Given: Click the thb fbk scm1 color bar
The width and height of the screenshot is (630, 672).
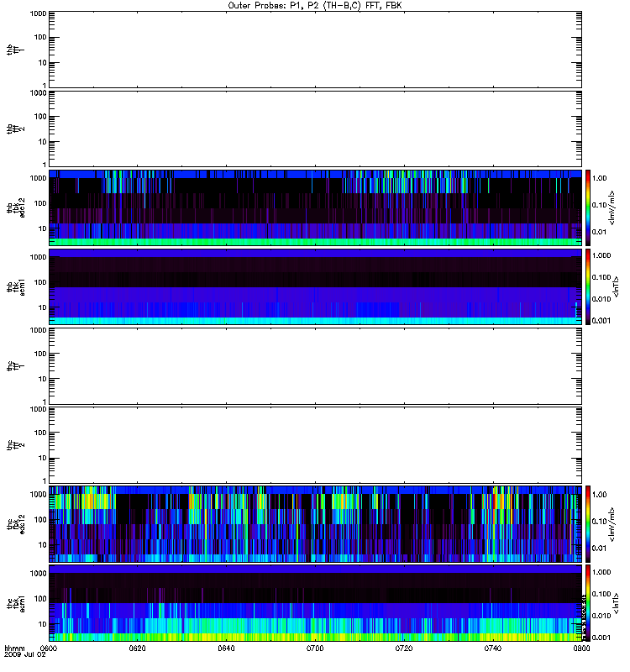Looking at the screenshot, I should (x=588, y=287).
